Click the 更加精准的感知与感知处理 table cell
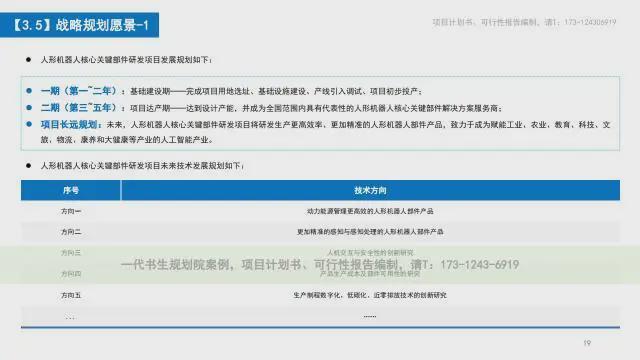640x360 pixels. tap(370, 232)
